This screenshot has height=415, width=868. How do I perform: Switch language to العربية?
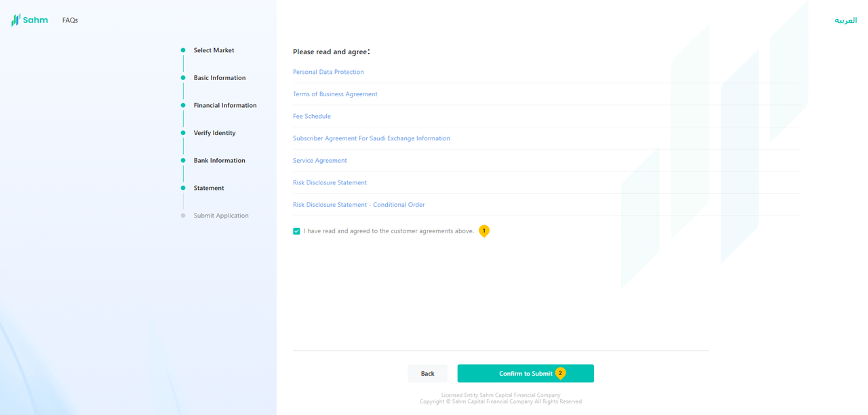click(x=845, y=20)
